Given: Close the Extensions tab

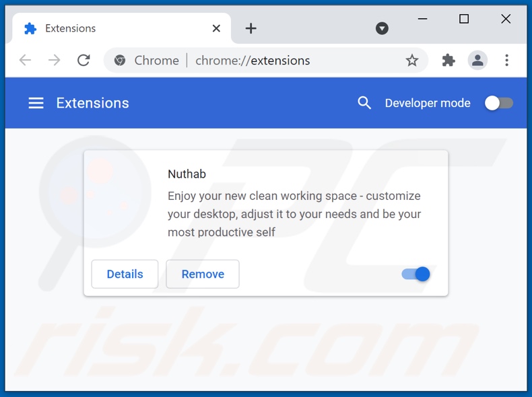Looking at the screenshot, I should pyautogui.click(x=216, y=28).
